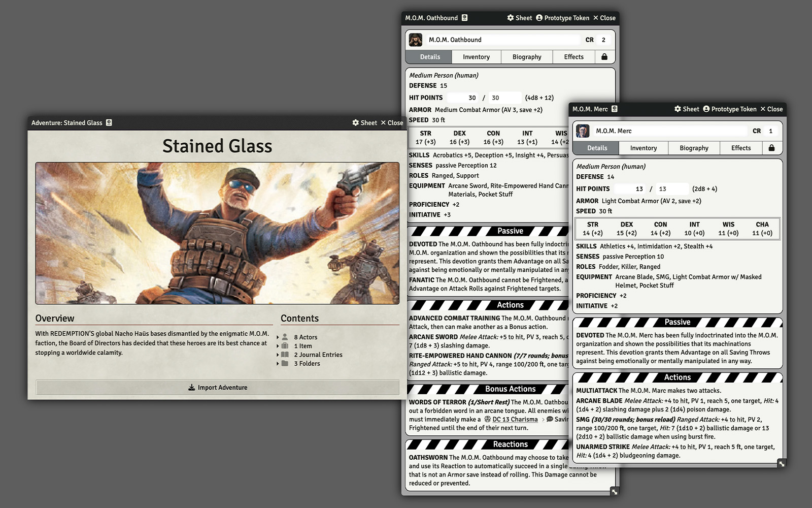Open Sheet settings in M.O.M. Oathbound window

click(x=519, y=18)
